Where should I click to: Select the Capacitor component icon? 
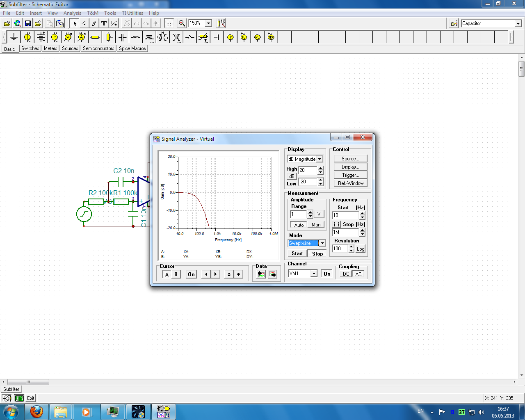click(x=122, y=37)
